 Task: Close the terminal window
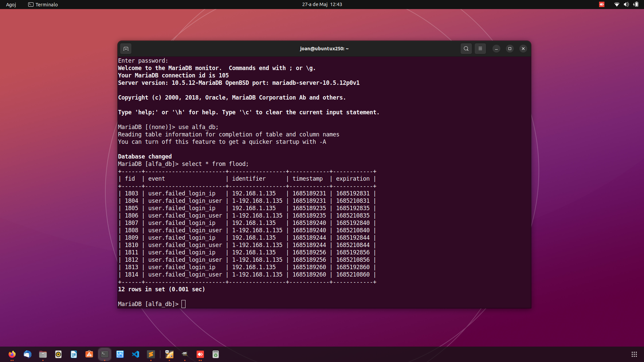pos(523,49)
